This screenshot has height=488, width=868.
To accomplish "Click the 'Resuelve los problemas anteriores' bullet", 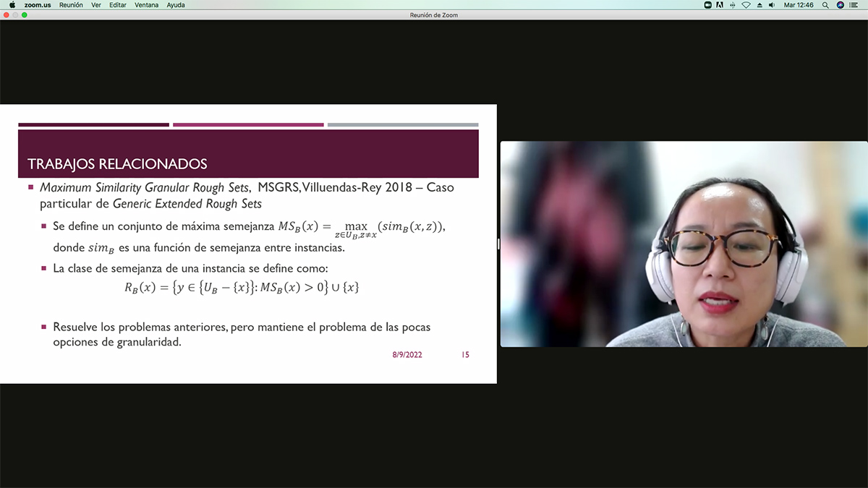I will click(242, 334).
